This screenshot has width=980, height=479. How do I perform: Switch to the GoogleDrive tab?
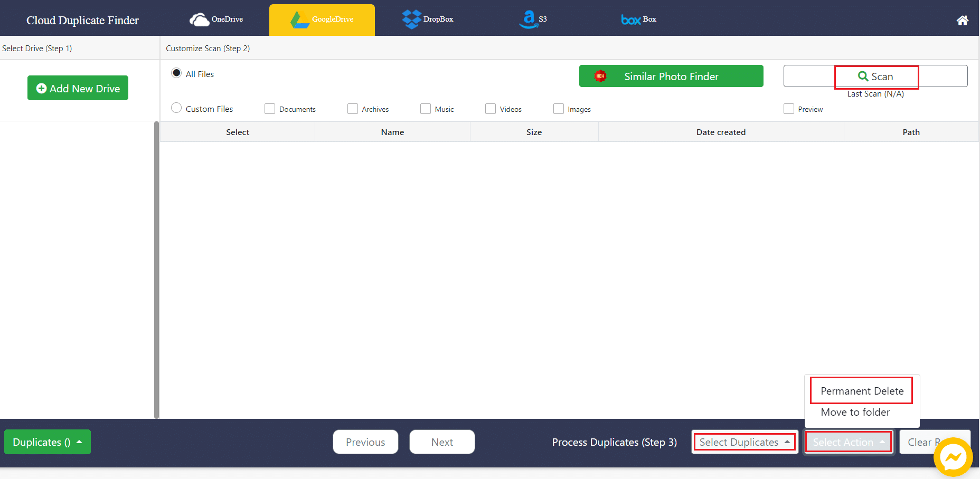tap(322, 20)
